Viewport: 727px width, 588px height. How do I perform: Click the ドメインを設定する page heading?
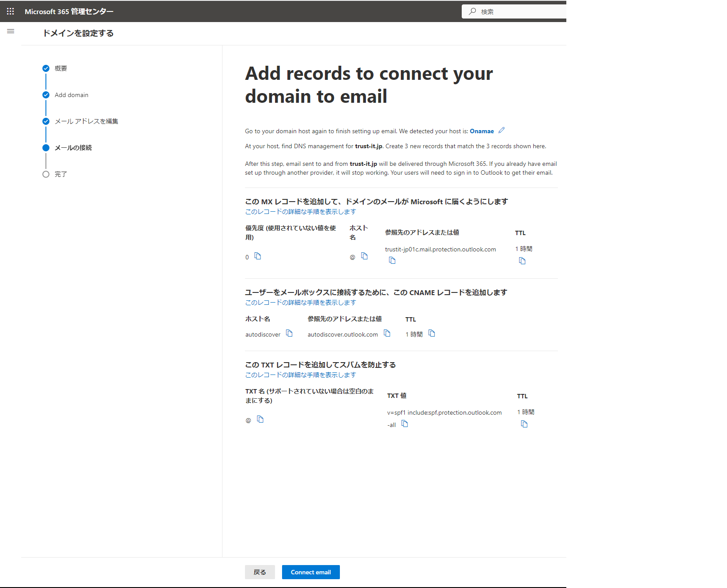pos(78,33)
